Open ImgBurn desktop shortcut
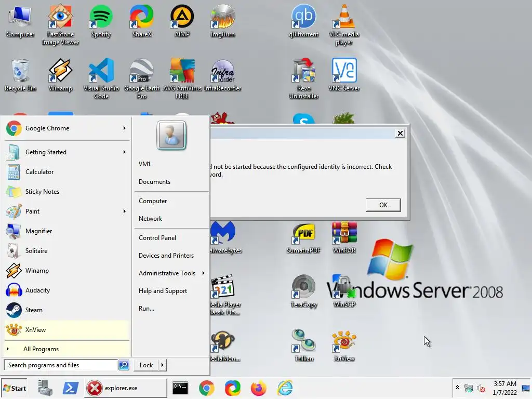 coord(222,21)
